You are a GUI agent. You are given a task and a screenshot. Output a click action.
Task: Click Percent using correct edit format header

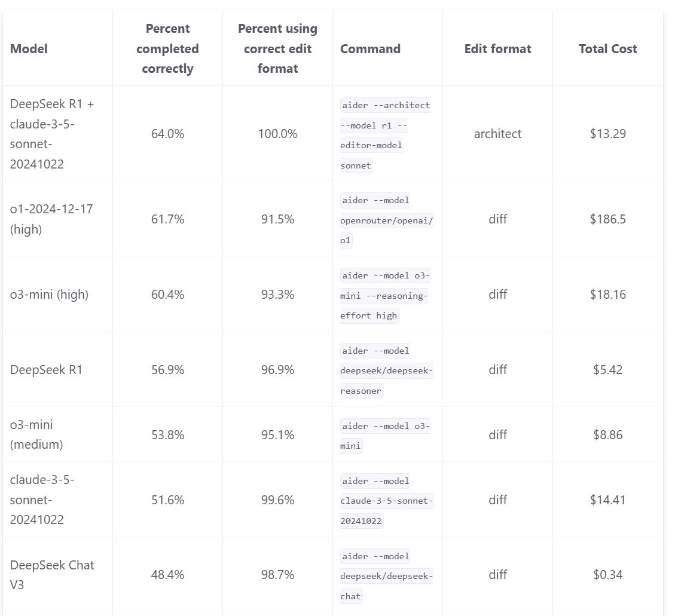277,48
